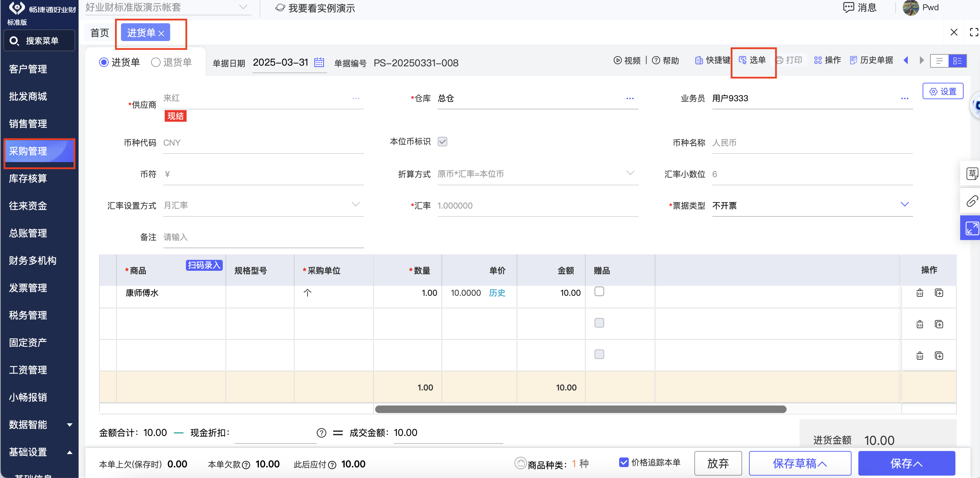This screenshot has width=980, height=478.
Task: Click the 选单 select-order icon
Action: click(742, 60)
